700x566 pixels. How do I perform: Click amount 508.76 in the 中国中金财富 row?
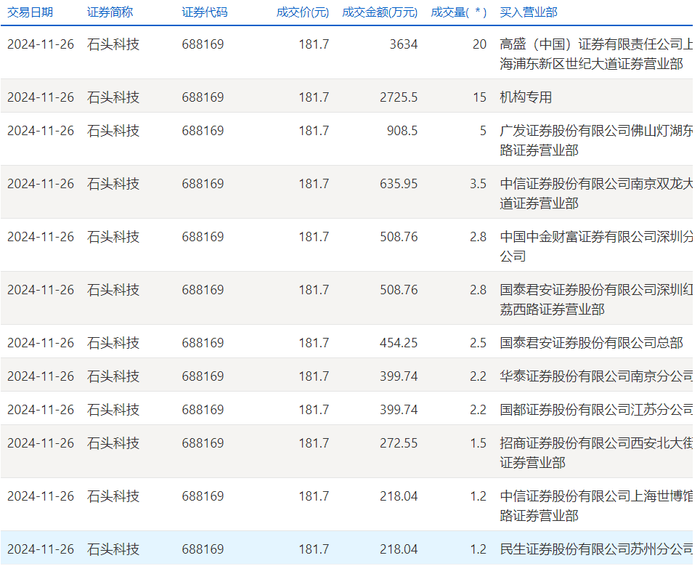point(399,237)
